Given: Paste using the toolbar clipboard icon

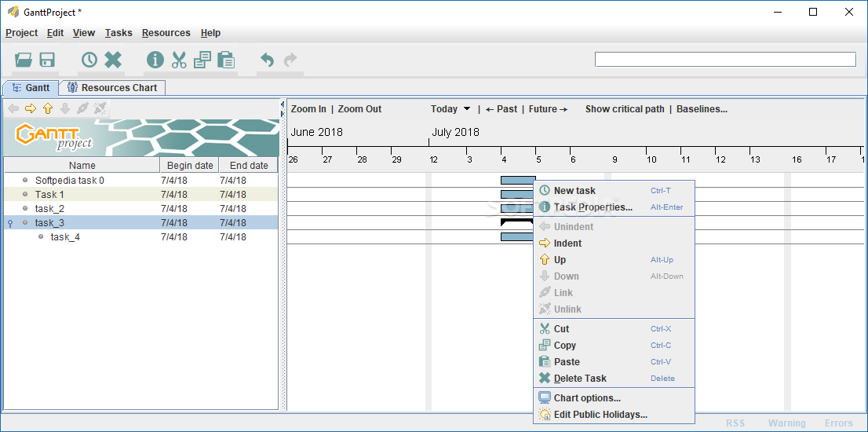Looking at the screenshot, I should (226, 60).
